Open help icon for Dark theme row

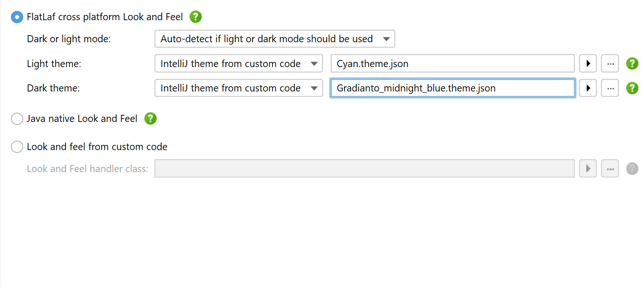coord(632,88)
